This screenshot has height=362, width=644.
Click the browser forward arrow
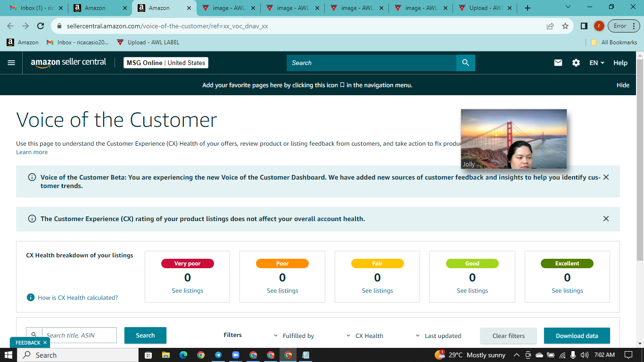25,26
